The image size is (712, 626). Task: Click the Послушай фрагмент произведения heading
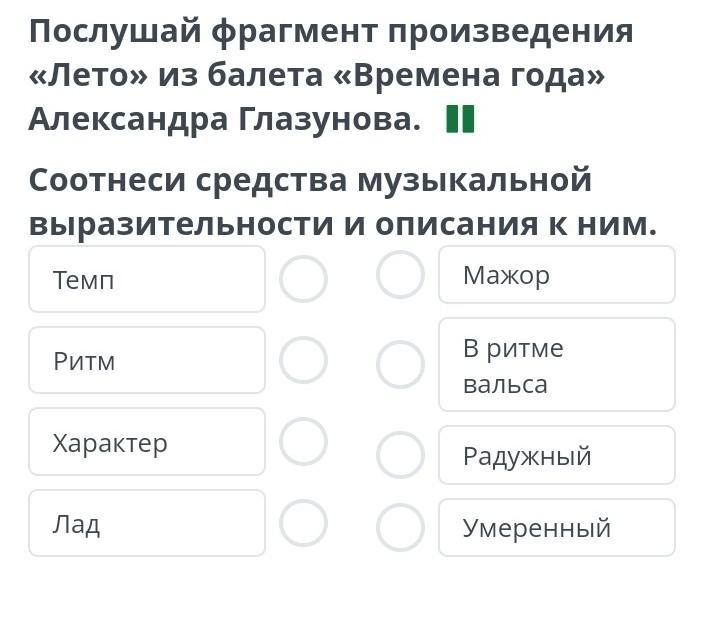[x=331, y=32]
